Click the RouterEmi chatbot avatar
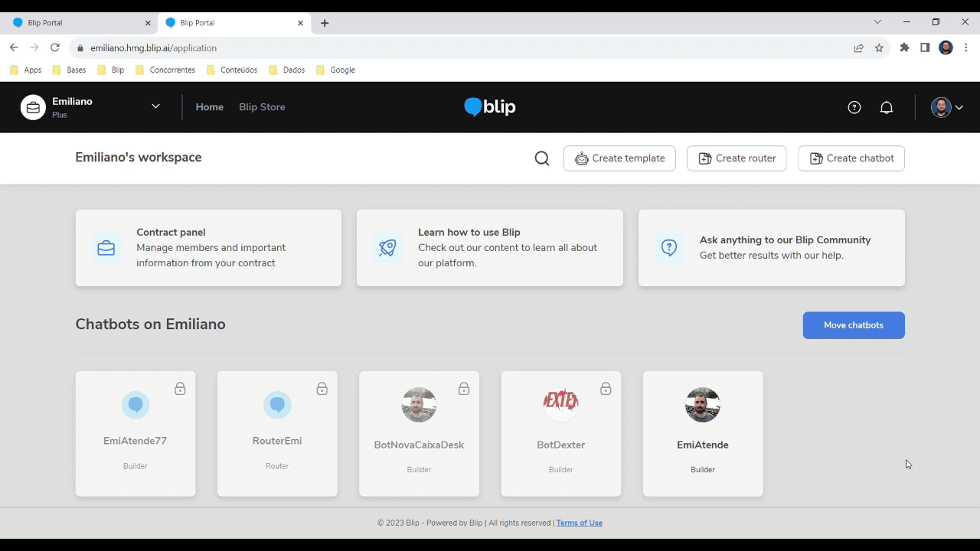 (x=277, y=404)
